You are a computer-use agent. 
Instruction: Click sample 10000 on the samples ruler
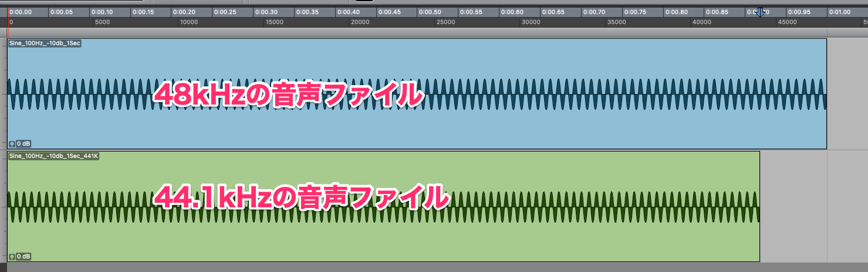click(188, 22)
